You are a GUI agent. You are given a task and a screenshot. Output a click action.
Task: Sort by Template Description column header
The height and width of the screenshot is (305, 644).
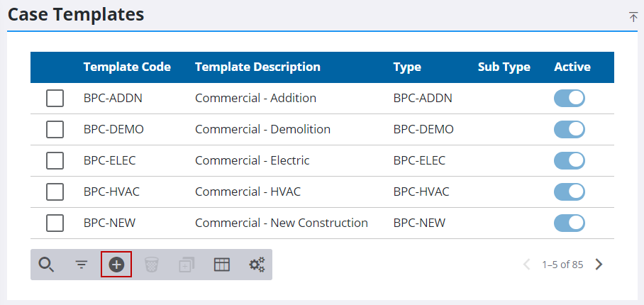[x=257, y=67]
